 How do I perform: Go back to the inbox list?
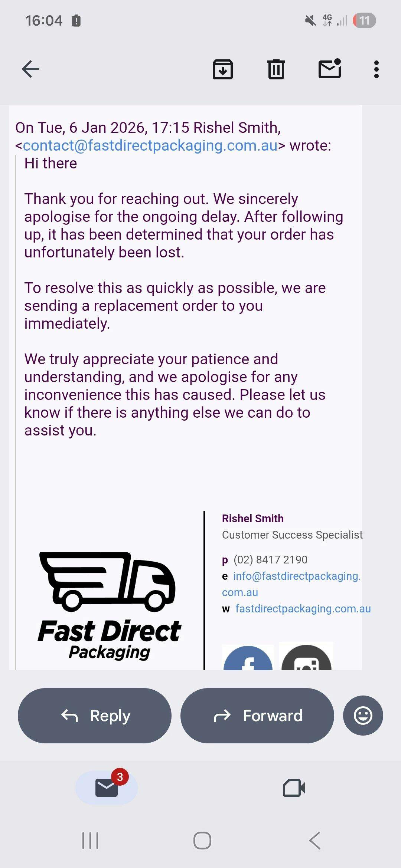coord(30,69)
